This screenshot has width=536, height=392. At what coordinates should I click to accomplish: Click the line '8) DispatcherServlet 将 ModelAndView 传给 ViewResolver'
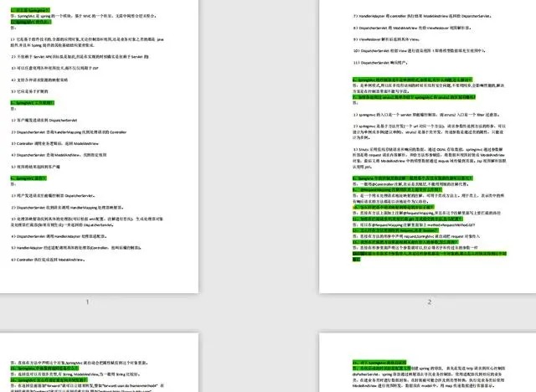pyautogui.click(x=412, y=28)
